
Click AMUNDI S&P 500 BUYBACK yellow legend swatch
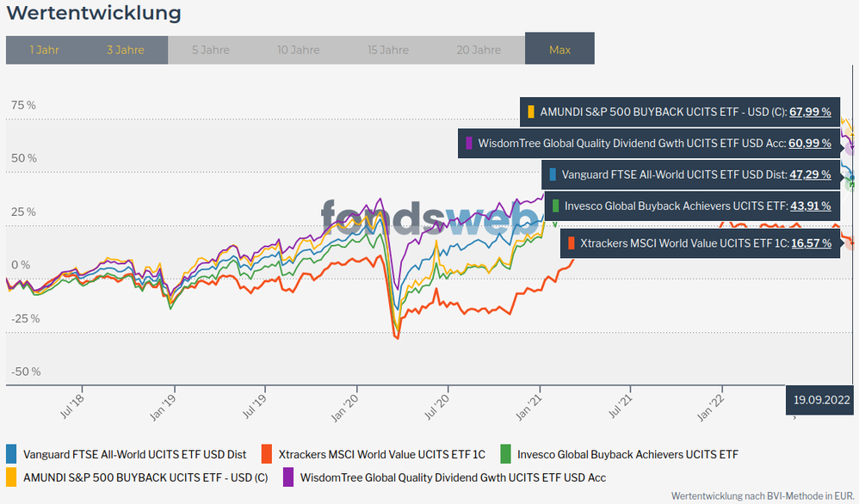[x=12, y=476]
